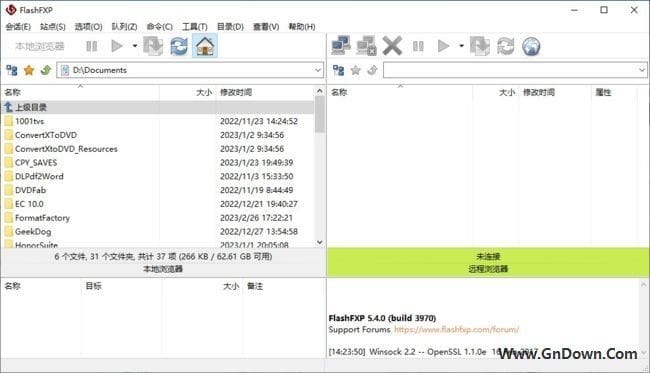Click the local pane transfer play button

tap(117, 46)
